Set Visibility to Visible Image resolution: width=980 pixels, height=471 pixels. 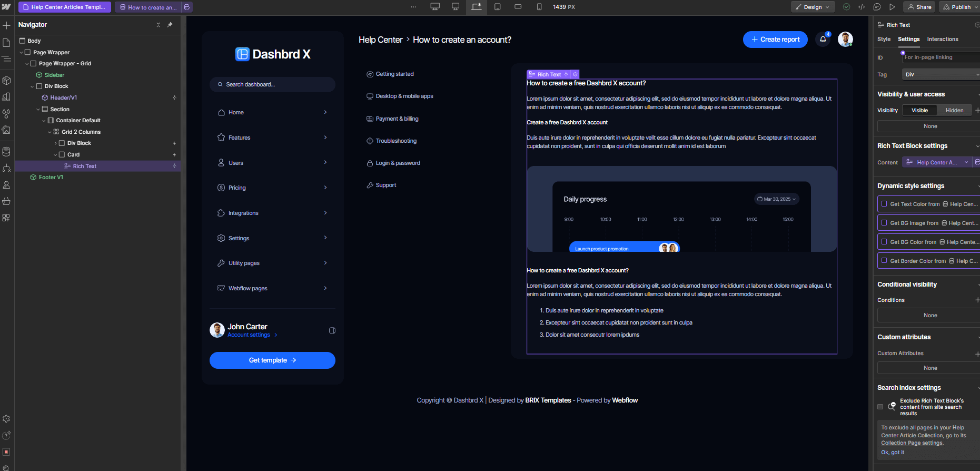click(x=920, y=110)
